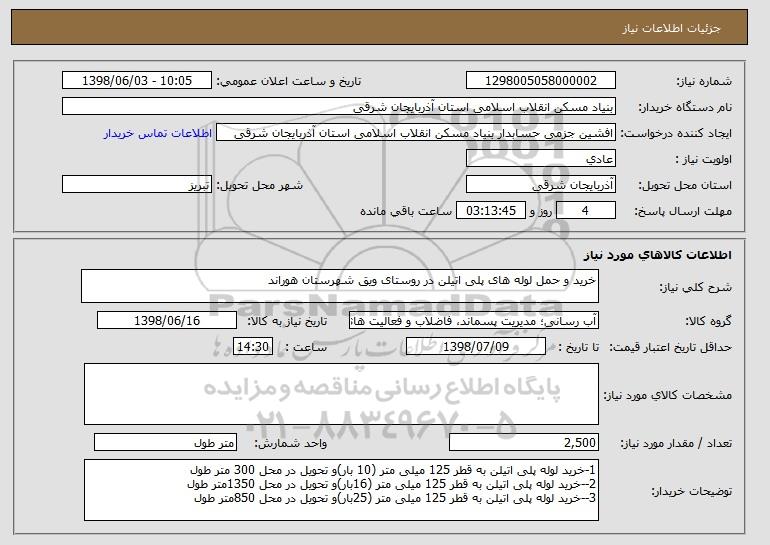Screen dimensions: 770x545
Task: Click the ساعت باقی مانده text
Action: [x=406, y=211]
